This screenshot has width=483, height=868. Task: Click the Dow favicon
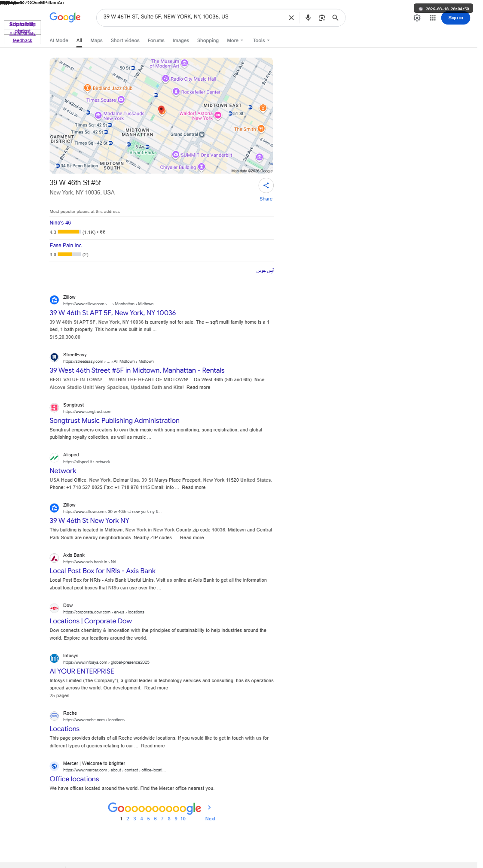click(54, 608)
